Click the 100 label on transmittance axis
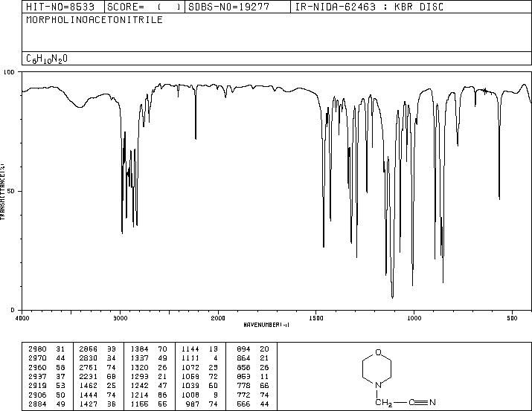 pyautogui.click(x=9, y=72)
